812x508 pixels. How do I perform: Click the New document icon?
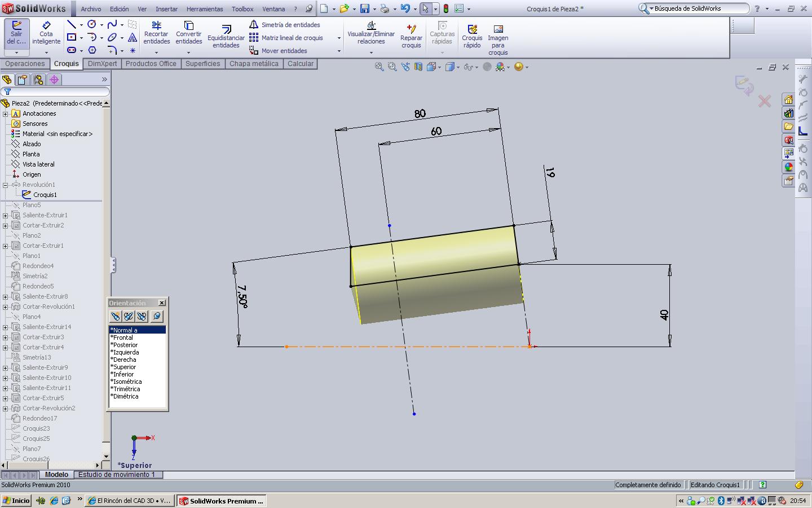click(x=324, y=8)
